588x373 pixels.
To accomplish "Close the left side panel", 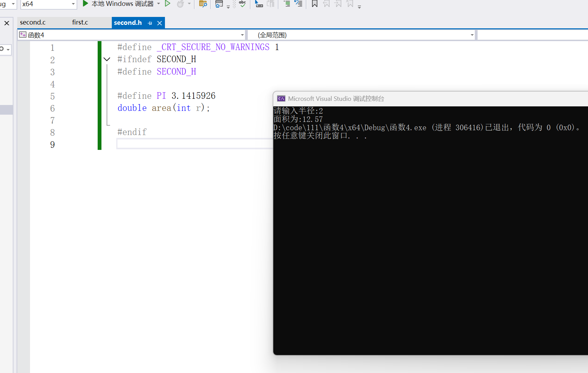I will [x=7, y=23].
